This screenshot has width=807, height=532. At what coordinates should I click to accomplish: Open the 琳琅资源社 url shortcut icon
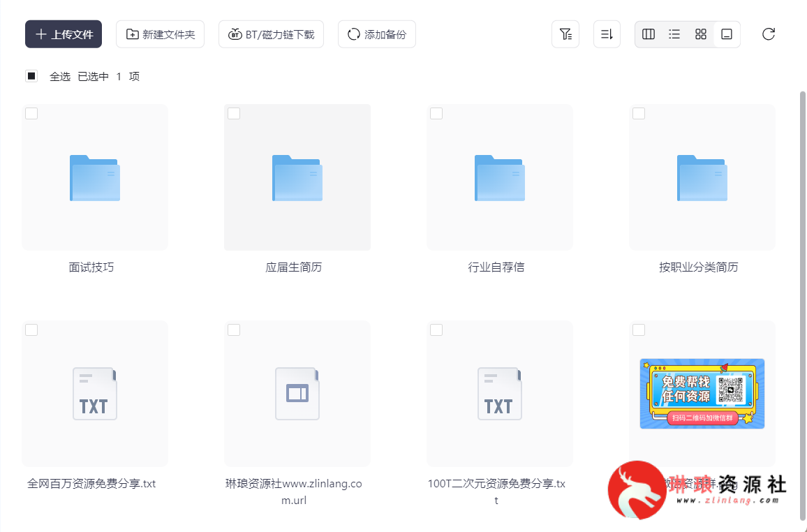pyautogui.click(x=297, y=394)
